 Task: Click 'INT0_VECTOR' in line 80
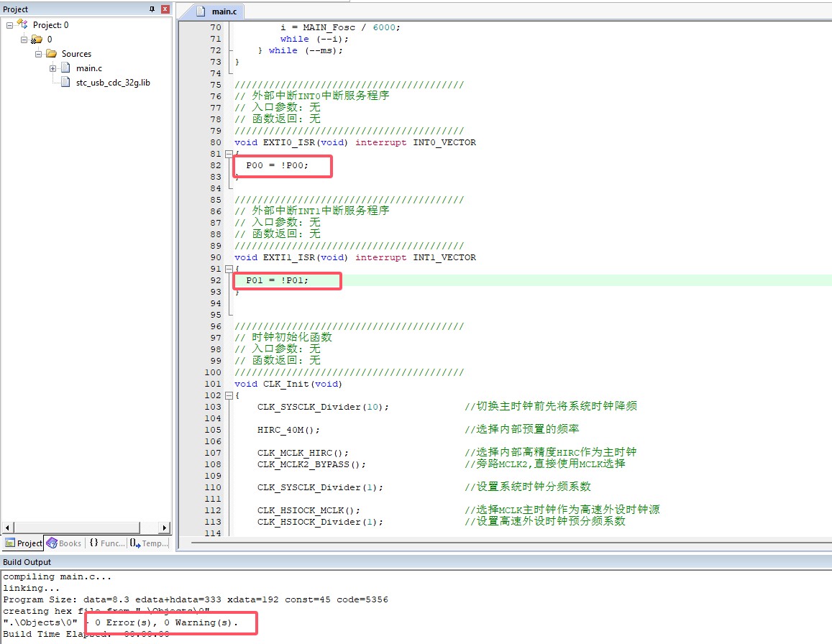(444, 142)
